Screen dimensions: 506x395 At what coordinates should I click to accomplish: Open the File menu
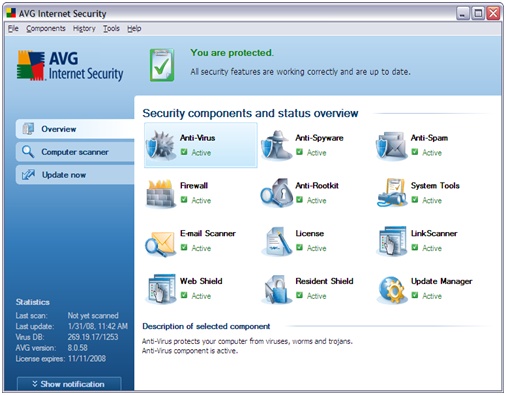[x=13, y=29]
